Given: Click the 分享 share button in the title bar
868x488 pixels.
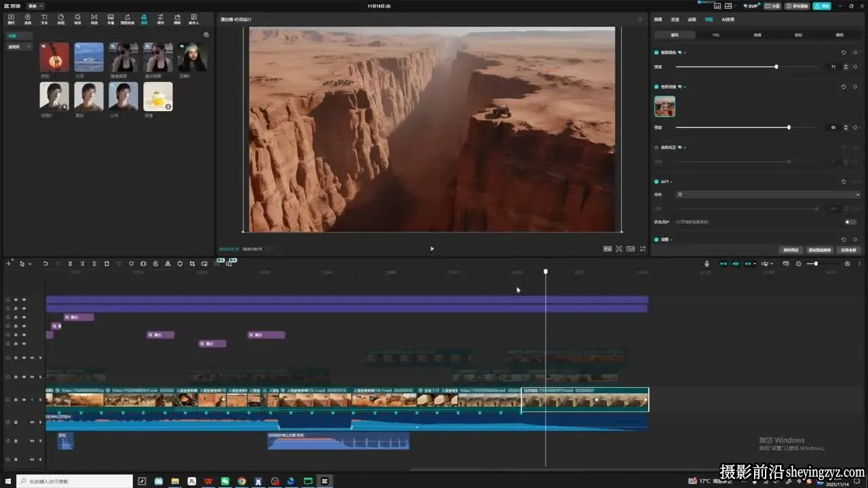Looking at the screenshot, I should (772, 5).
